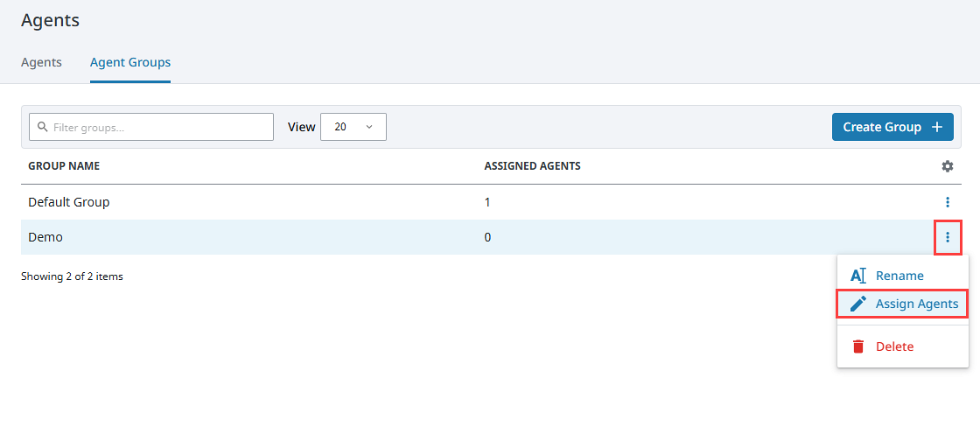
Task: Choose Delete from the context menu
Action: [894, 346]
